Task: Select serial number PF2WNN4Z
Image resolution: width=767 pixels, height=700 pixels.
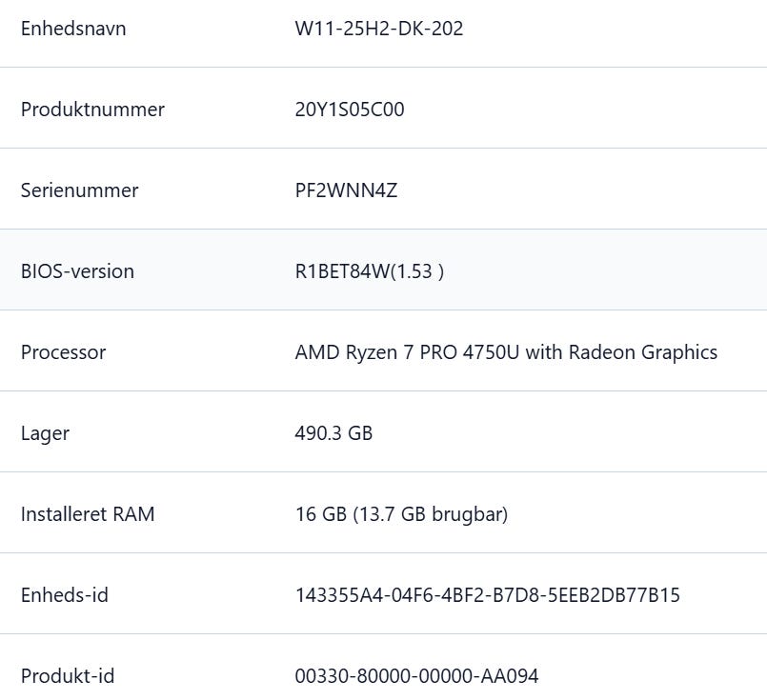Action: (x=346, y=190)
